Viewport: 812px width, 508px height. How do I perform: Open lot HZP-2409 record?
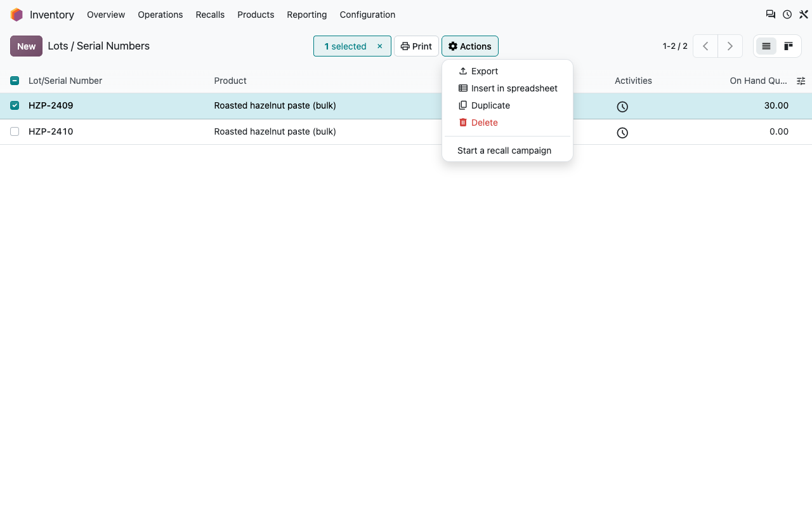[51, 105]
